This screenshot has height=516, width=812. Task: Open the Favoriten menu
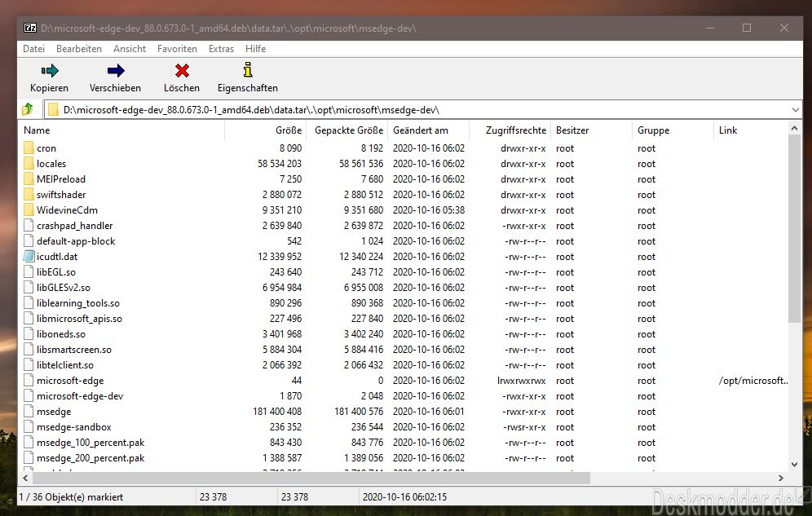tap(177, 49)
